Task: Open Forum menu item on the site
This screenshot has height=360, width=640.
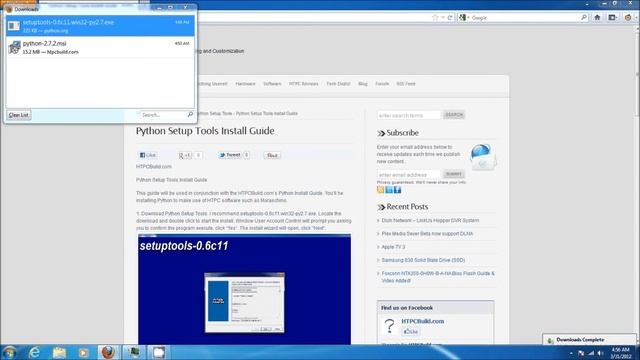Action: [x=382, y=84]
